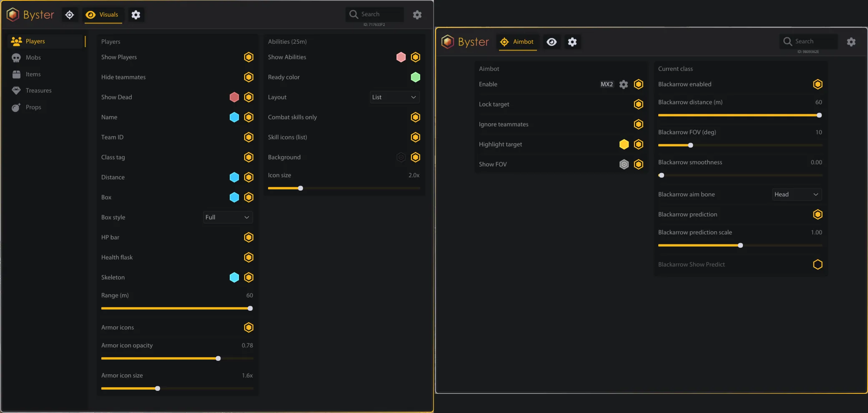Open the gear options next to MX2 keybind
868x413 pixels.
pyautogui.click(x=624, y=84)
